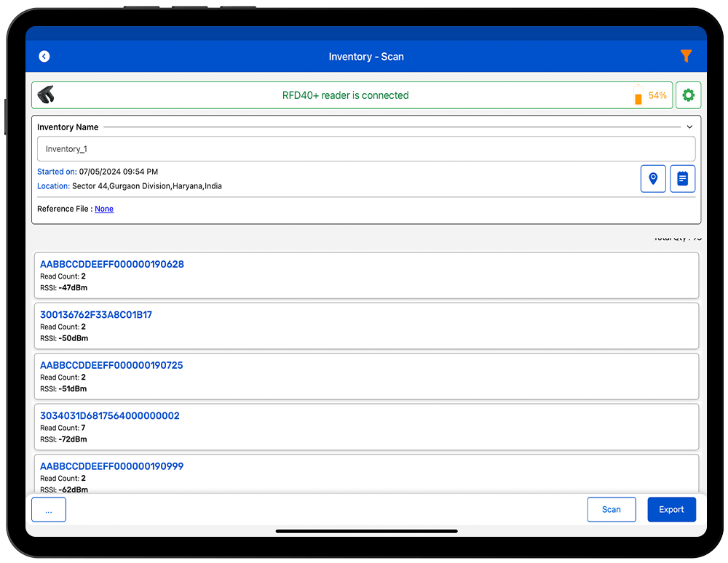Open the orange filter icon
Screen dimensions: 728x563
tap(686, 56)
